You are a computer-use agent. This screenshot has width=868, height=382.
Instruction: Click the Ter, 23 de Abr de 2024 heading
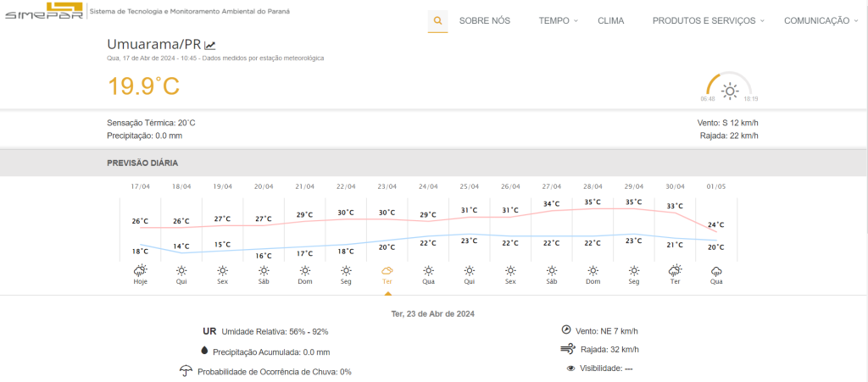(433, 313)
